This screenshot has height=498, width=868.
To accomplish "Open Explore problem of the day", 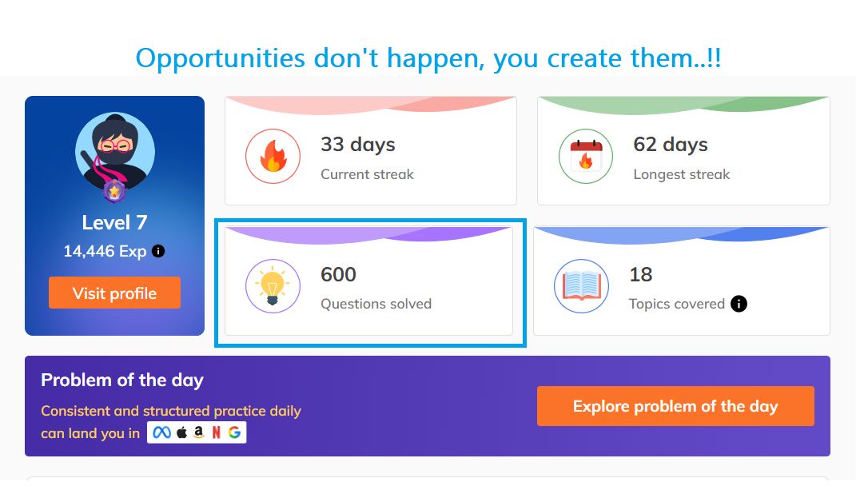I will pyautogui.click(x=675, y=406).
